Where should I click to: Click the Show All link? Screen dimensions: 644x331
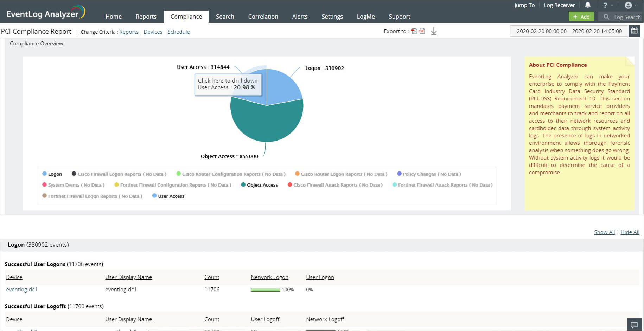(604, 232)
